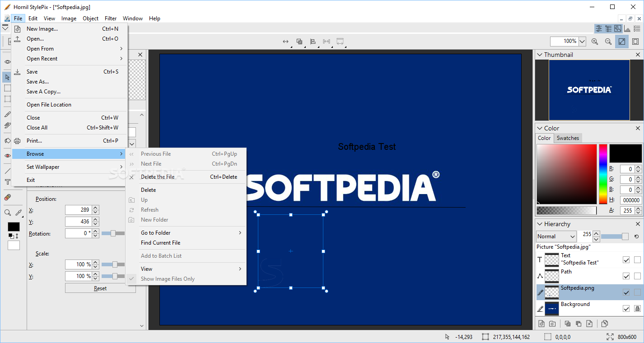This screenshot has width=644, height=343.
Task: Click the Actual Size view icon
Action: point(635,42)
